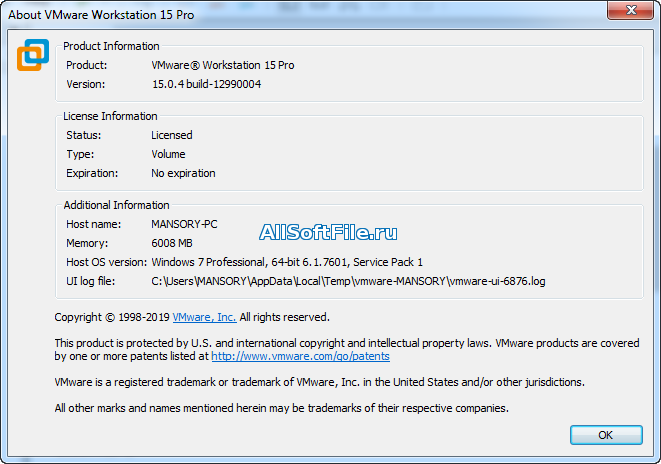Click the 'No expiration' value
The width and height of the screenshot is (661, 464).
(x=183, y=173)
